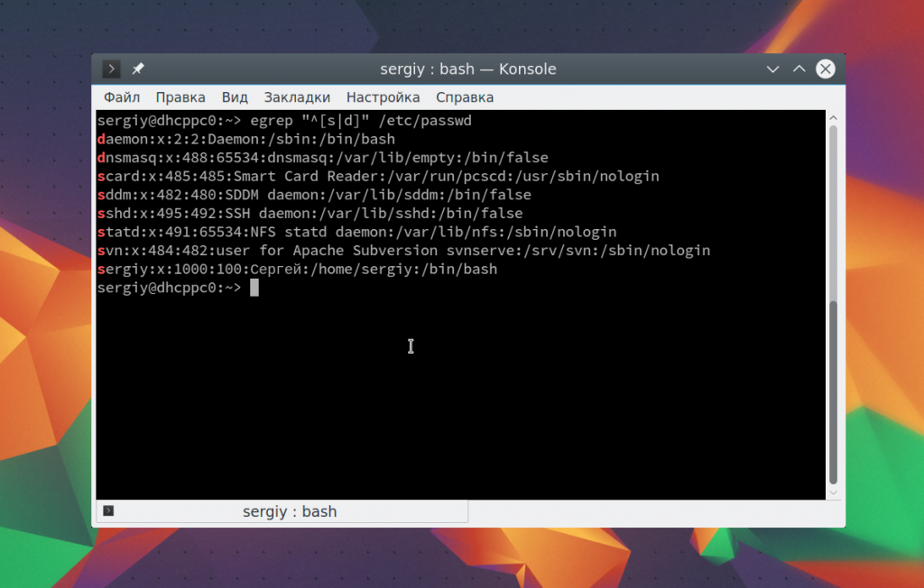This screenshot has height=588, width=924.
Task: Click the terminal scrollbar handle
Action: pyautogui.click(x=833, y=392)
